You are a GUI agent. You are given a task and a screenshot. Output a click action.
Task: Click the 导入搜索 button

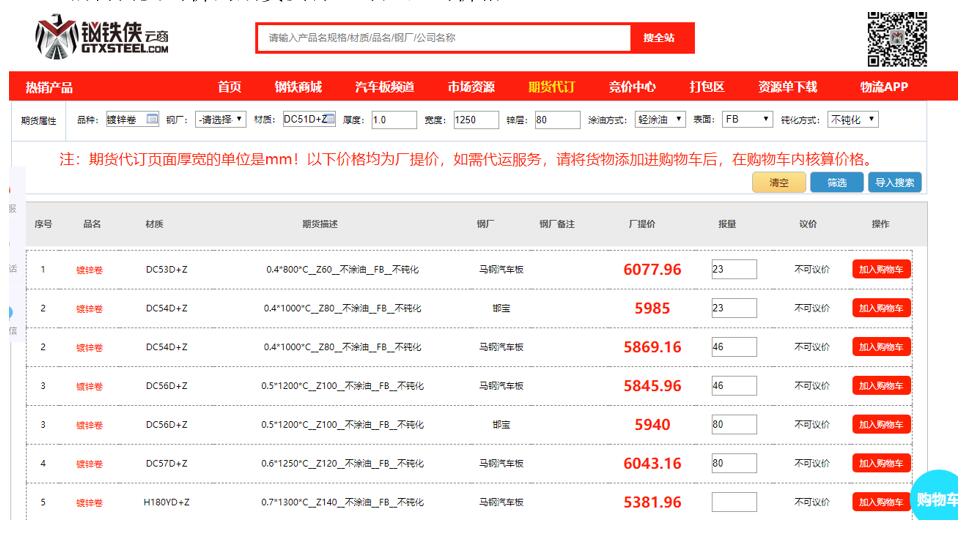tap(895, 182)
